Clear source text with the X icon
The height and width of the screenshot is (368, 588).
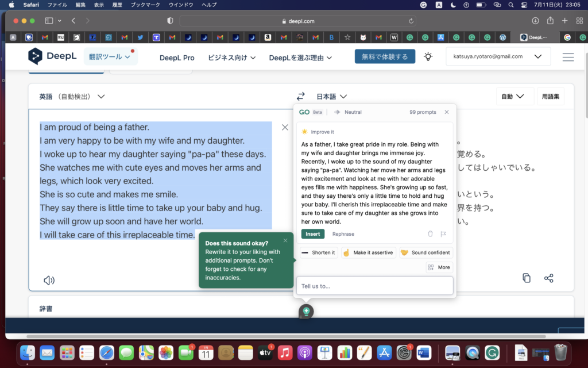(285, 127)
